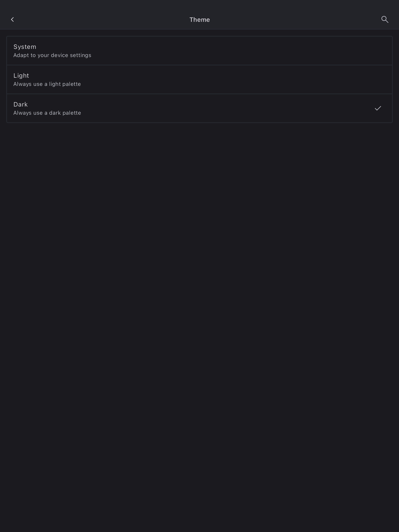
Task: Open search with the magnifier icon
Action: (x=385, y=19)
